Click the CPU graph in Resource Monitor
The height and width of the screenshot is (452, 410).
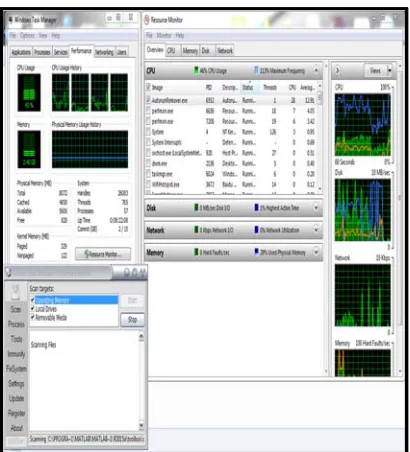tap(363, 125)
